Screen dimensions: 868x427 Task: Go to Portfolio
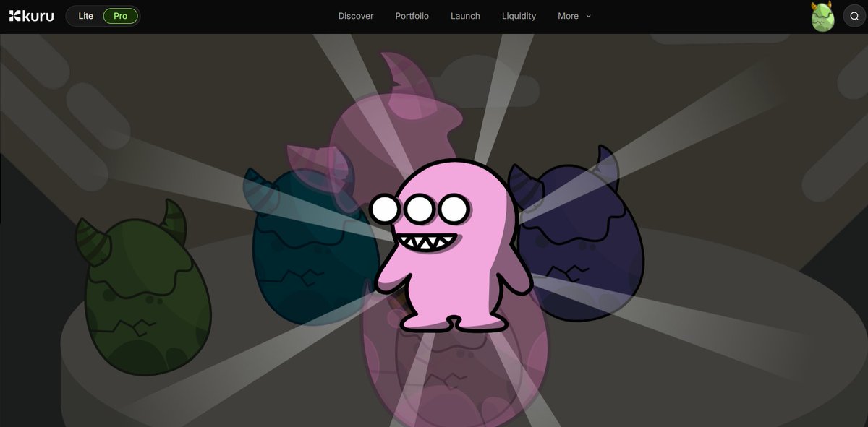click(x=412, y=16)
